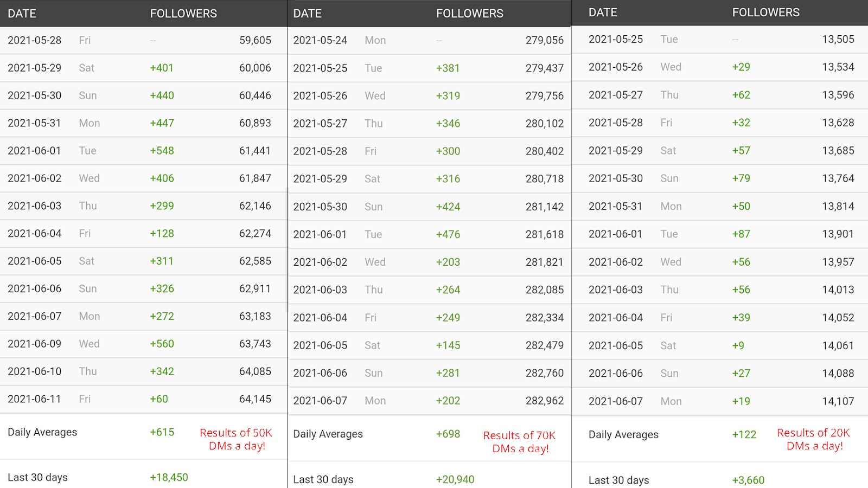
Task: Click the +122 daily average in the right table
Action: pyautogui.click(x=744, y=434)
